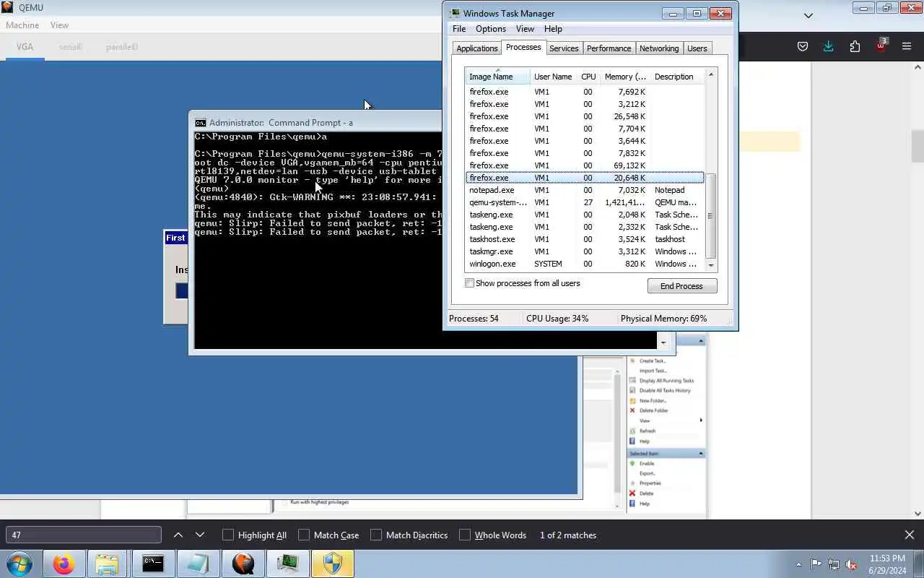Go to next find match arrow
Screen dimensions: 924x578
200,535
